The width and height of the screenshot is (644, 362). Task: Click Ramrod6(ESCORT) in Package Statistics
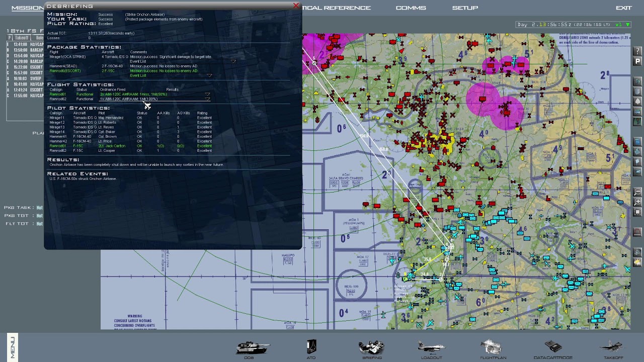(65, 71)
